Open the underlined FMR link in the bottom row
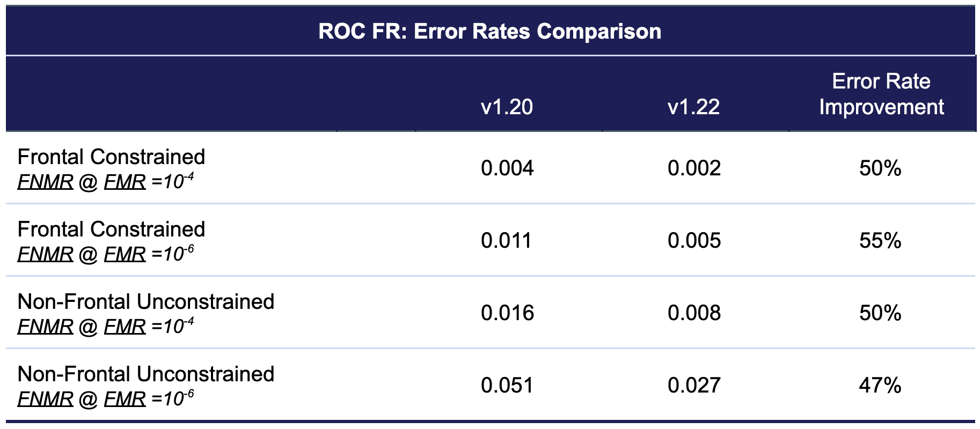The height and width of the screenshot is (429, 980). (x=125, y=399)
